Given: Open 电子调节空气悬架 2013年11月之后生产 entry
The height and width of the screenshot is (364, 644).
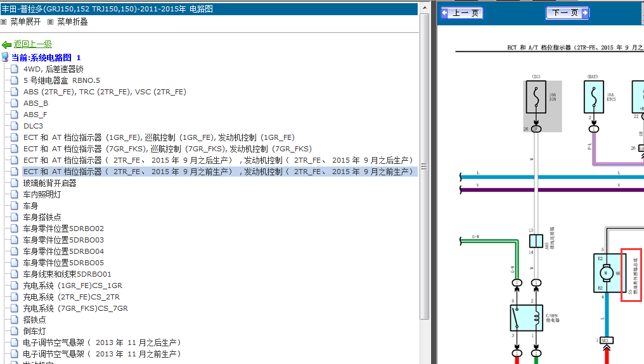Looking at the screenshot, I should (102, 342).
